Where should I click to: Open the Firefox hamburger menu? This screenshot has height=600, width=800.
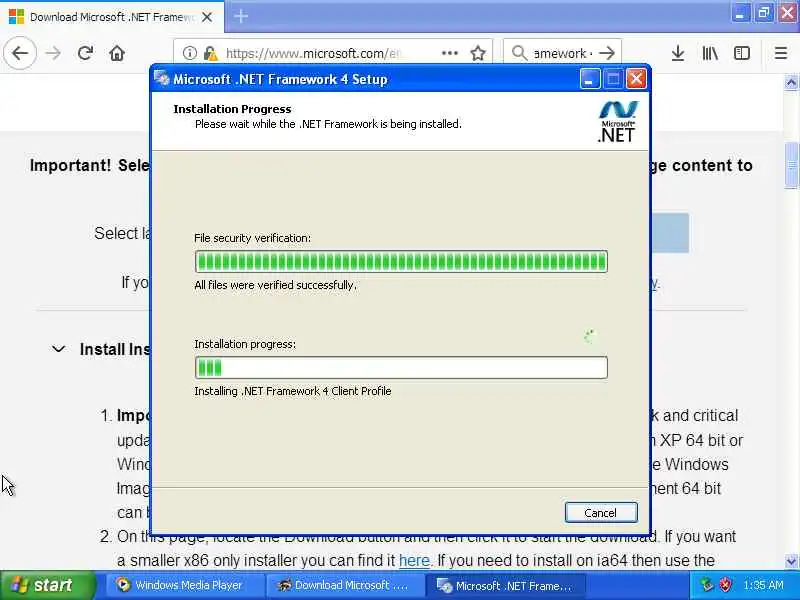[x=781, y=53]
